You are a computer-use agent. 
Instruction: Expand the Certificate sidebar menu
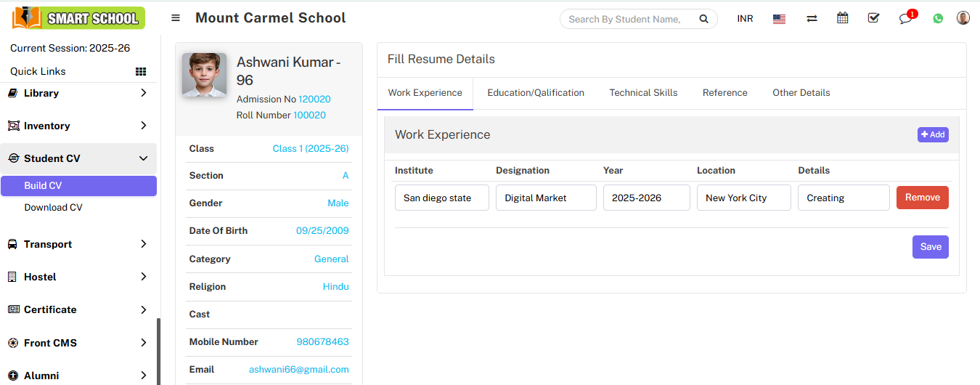coord(78,309)
